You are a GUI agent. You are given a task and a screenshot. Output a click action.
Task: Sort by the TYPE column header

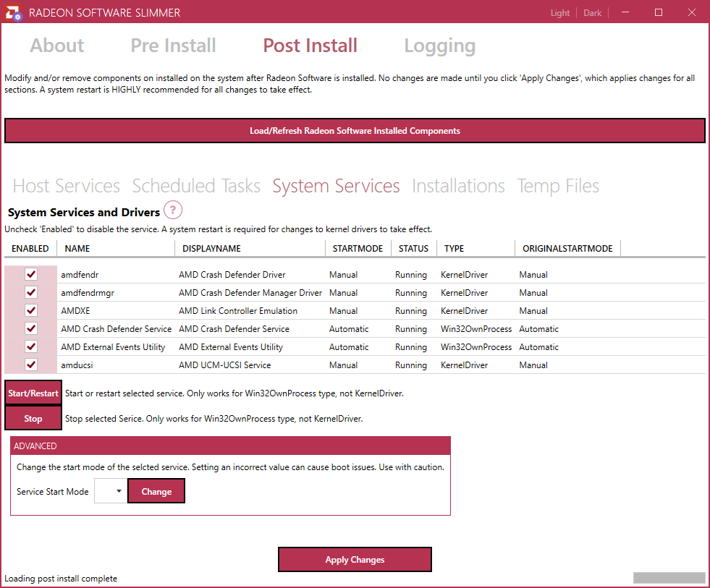476,249
